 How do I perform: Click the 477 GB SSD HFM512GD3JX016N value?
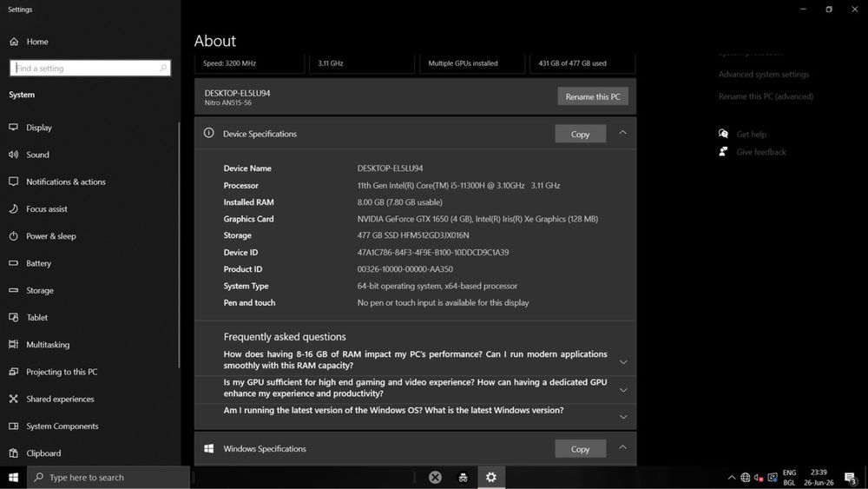(x=413, y=235)
